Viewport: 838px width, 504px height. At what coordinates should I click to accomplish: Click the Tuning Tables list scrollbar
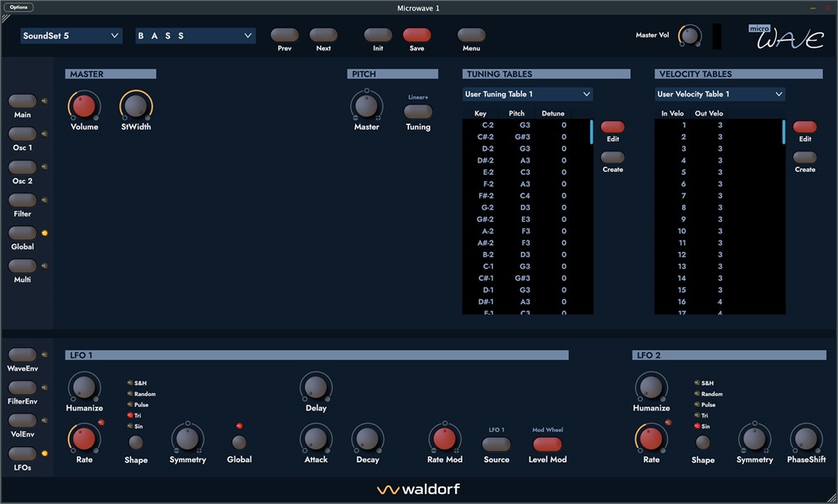click(592, 132)
